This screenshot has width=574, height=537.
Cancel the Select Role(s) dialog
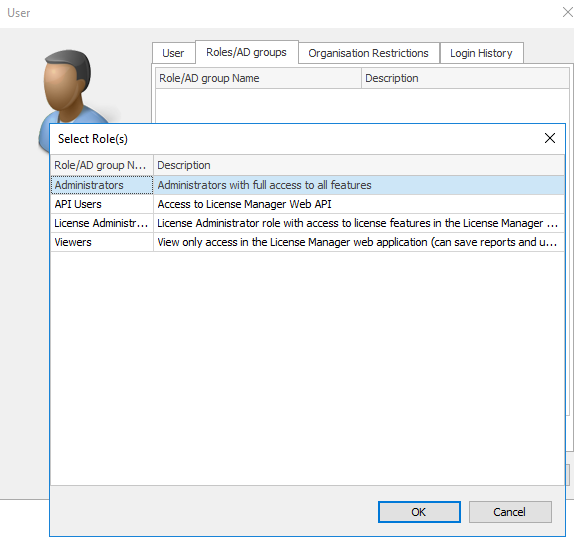coord(510,512)
